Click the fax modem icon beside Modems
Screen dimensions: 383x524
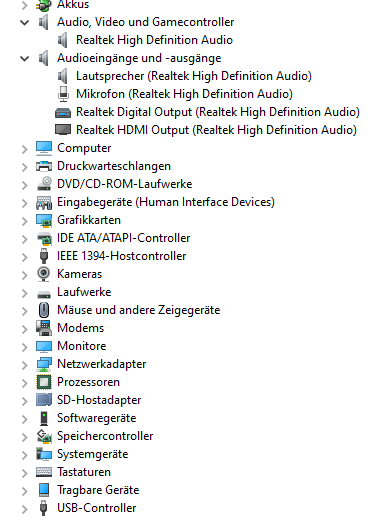click(44, 328)
